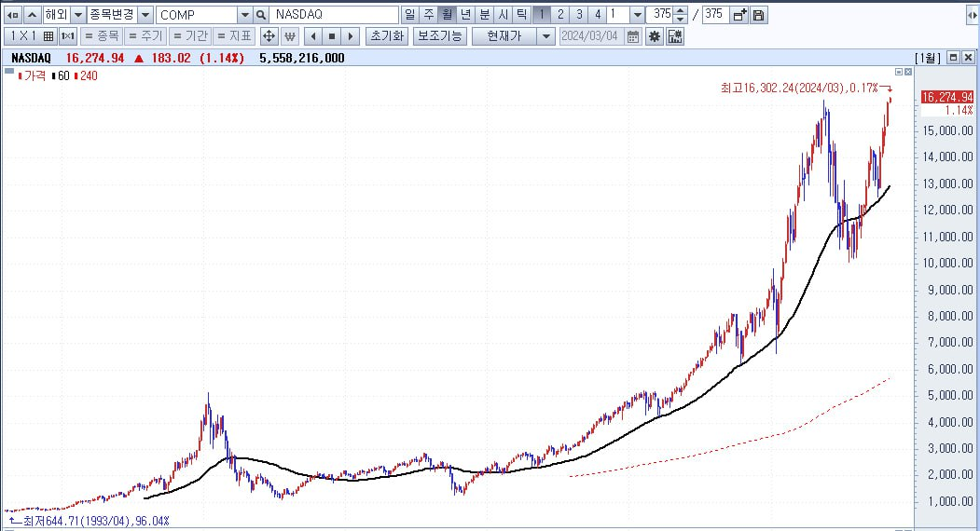Open the calendar date picker icon
This screenshot has height=531, width=980.
tap(633, 36)
